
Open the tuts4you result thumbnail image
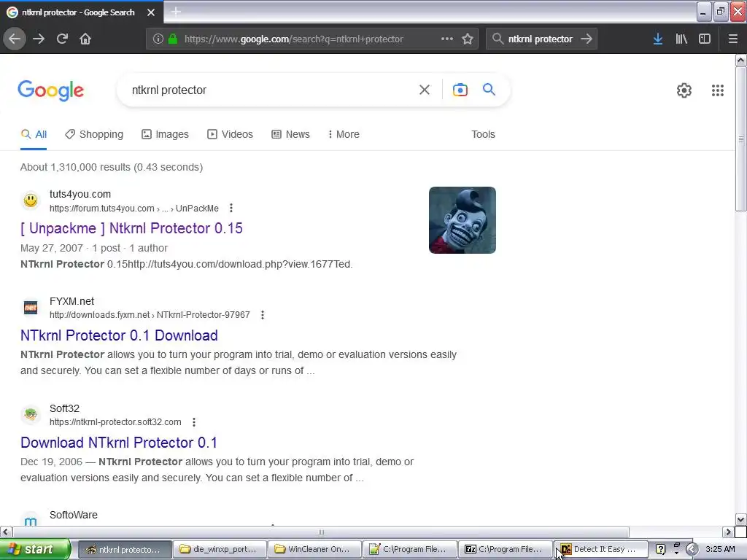pos(462,220)
